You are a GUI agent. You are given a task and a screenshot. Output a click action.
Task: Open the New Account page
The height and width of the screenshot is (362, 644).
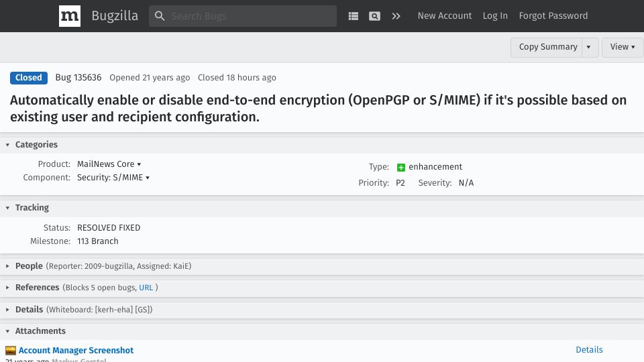point(444,15)
